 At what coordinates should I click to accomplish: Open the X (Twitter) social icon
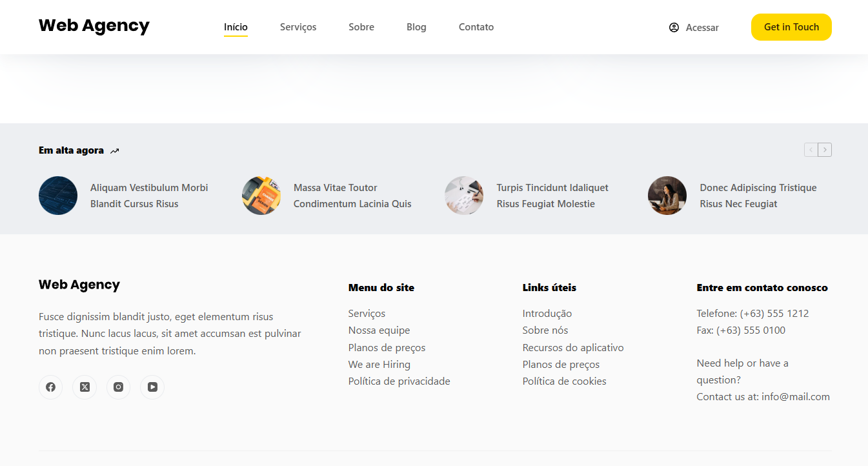pos(85,387)
